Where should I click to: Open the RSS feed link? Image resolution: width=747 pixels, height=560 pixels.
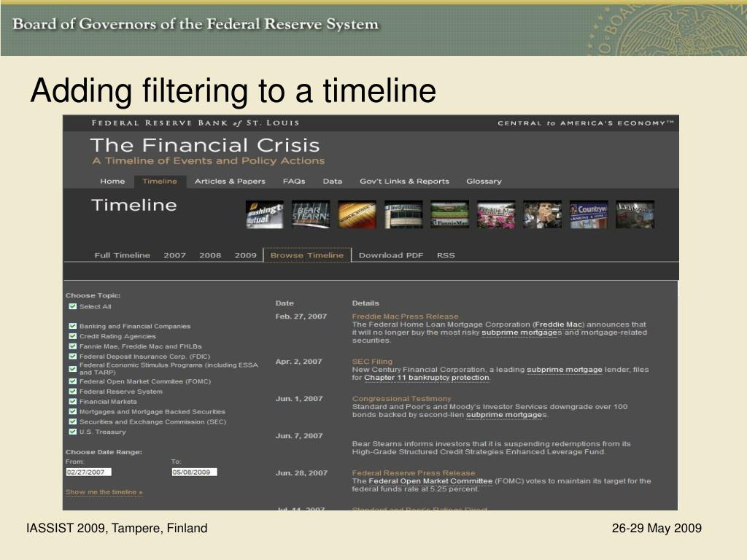click(446, 255)
